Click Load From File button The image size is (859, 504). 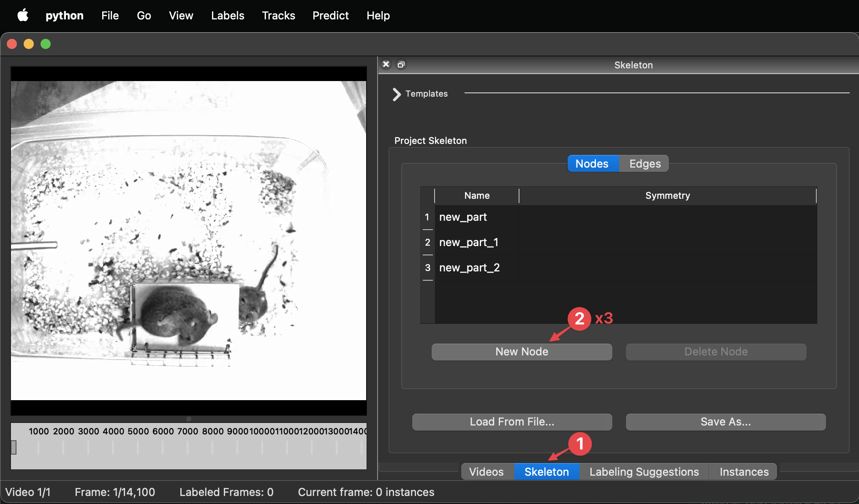[x=512, y=422]
